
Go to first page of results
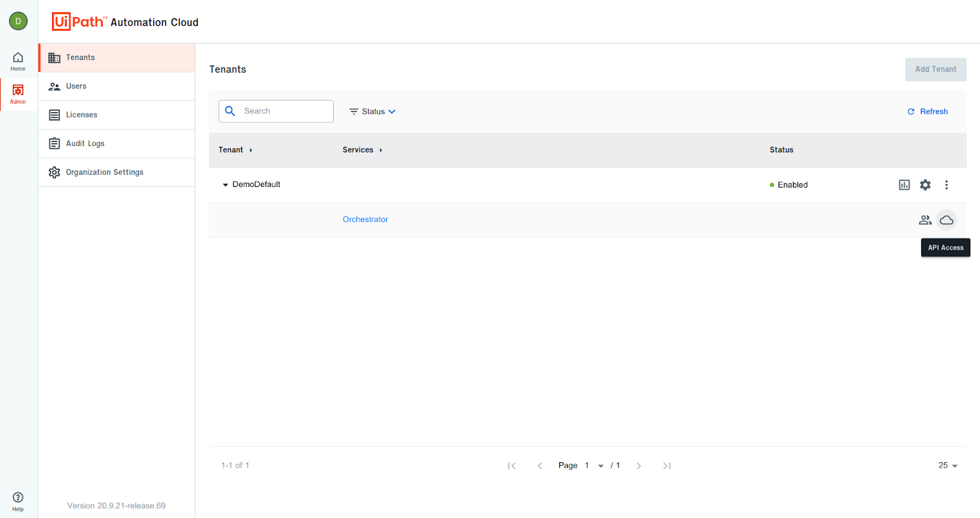pos(511,466)
